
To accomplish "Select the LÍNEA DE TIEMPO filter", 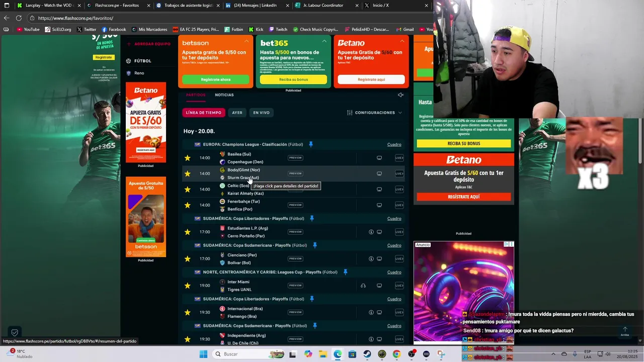I will 203,113.
